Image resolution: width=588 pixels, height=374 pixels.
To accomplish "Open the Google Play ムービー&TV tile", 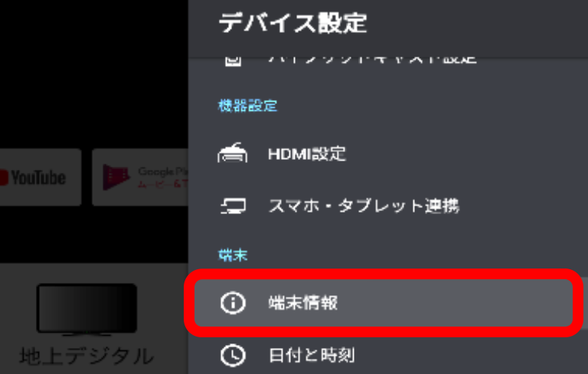I will click(140, 177).
